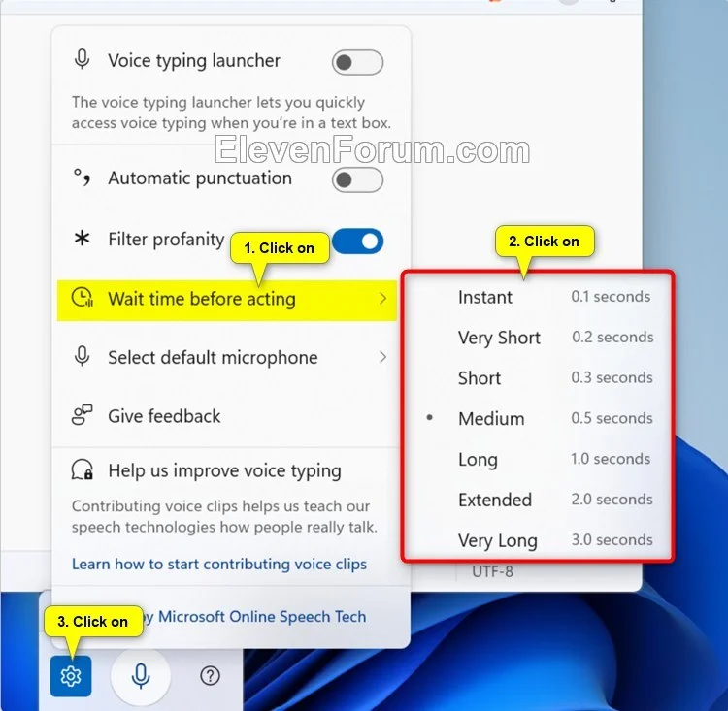Click the Contributing voice clips description text

224,516
